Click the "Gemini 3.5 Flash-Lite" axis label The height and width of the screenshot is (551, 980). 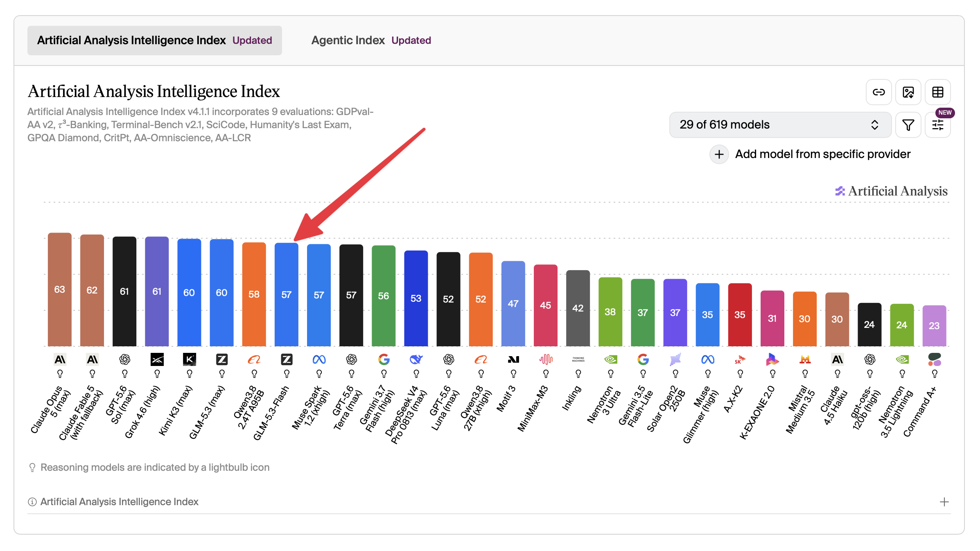pos(635,406)
